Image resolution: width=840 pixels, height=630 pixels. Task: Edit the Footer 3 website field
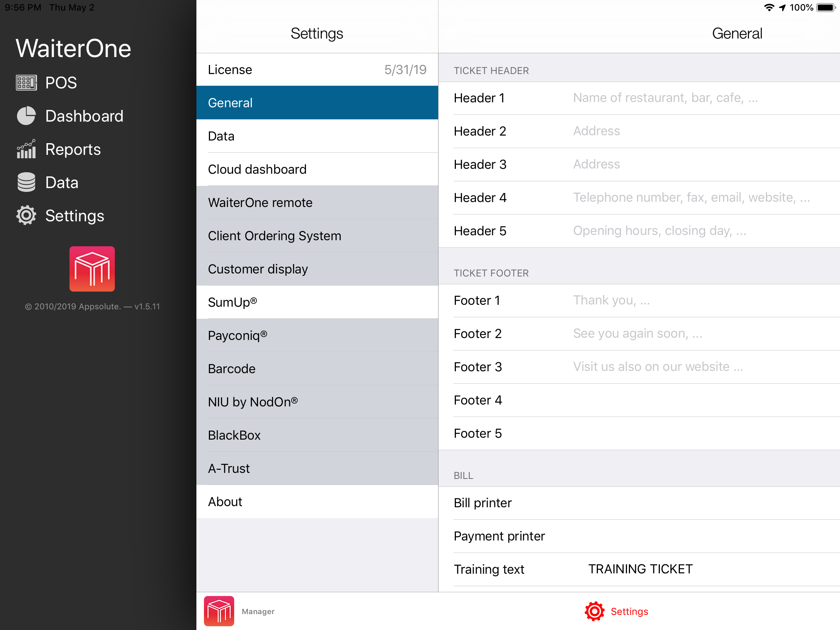click(706, 367)
